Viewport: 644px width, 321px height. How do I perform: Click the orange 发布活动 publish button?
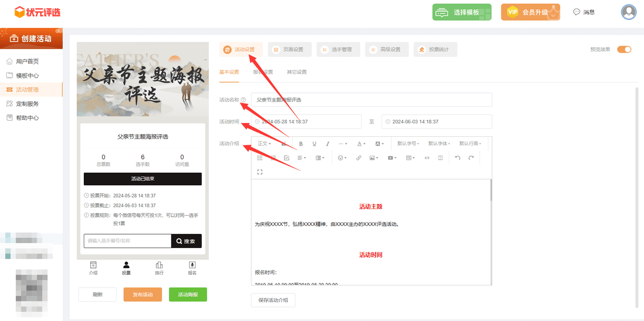click(x=142, y=294)
